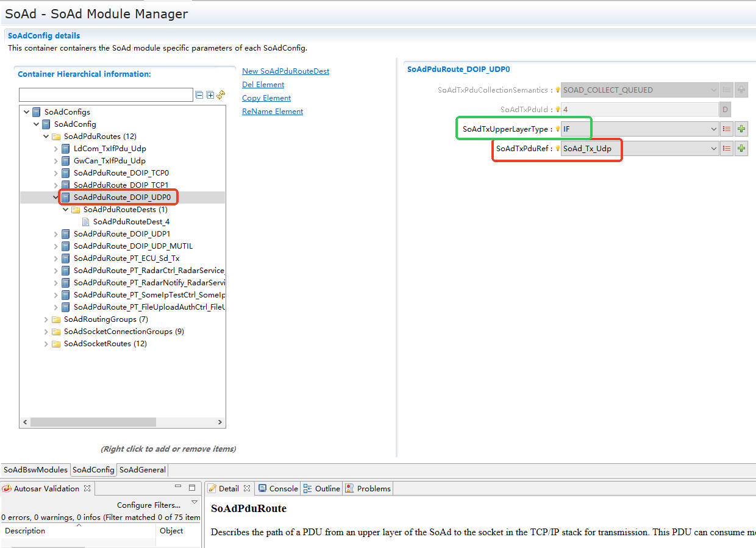This screenshot has width=756, height=548.
Task: Click the collapse all tree icon
Action: tap(199, 95)
